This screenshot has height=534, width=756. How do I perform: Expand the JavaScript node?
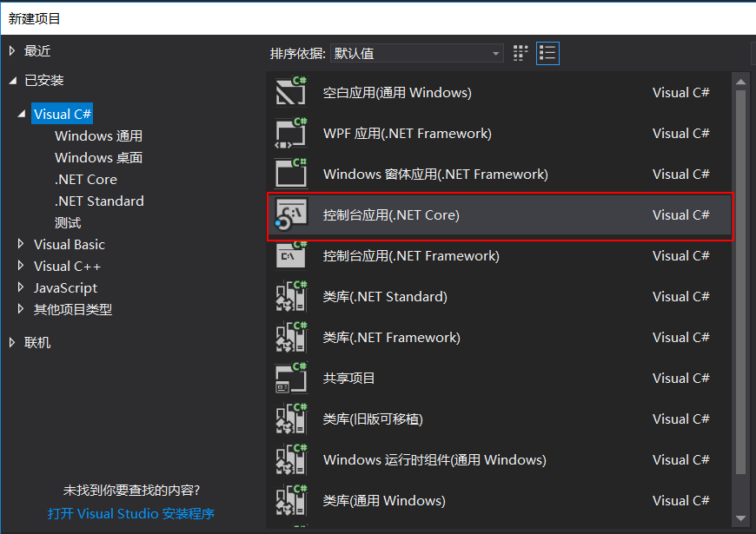(x=21, y=287)
